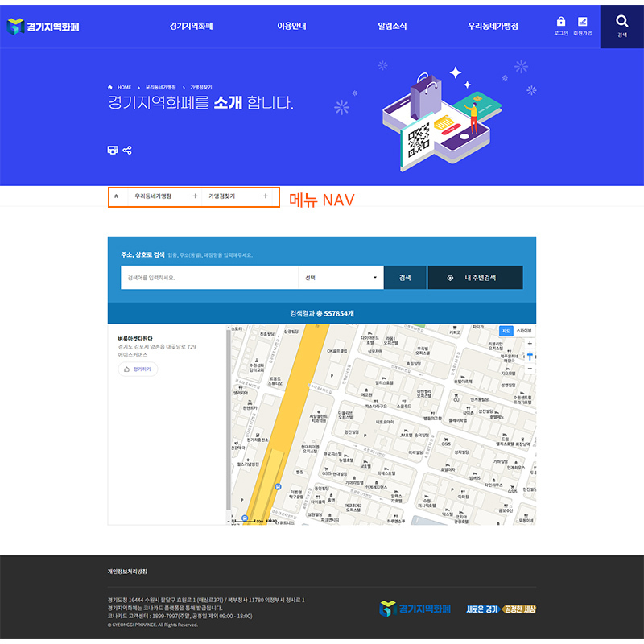This screenshot has height=644, width=644.
Task: Click 우리동네가맹점 breadcrumb link
Action: (160, 88)
